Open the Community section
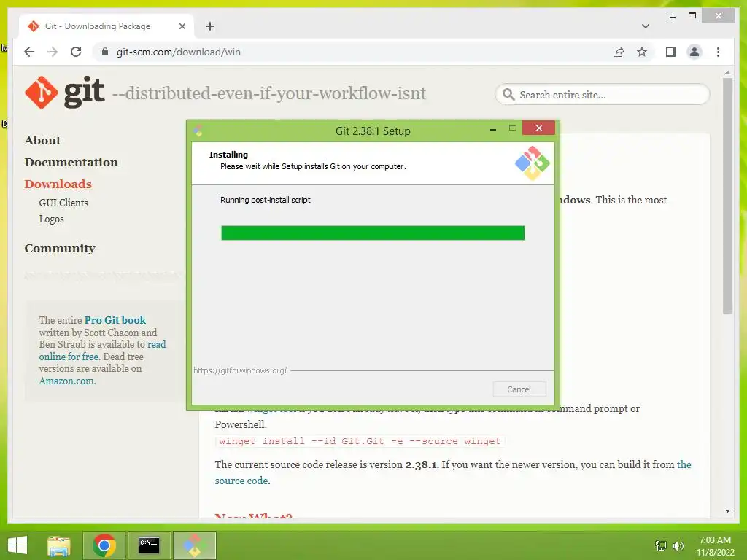747x560 pixels. click(x=60, y=249)
